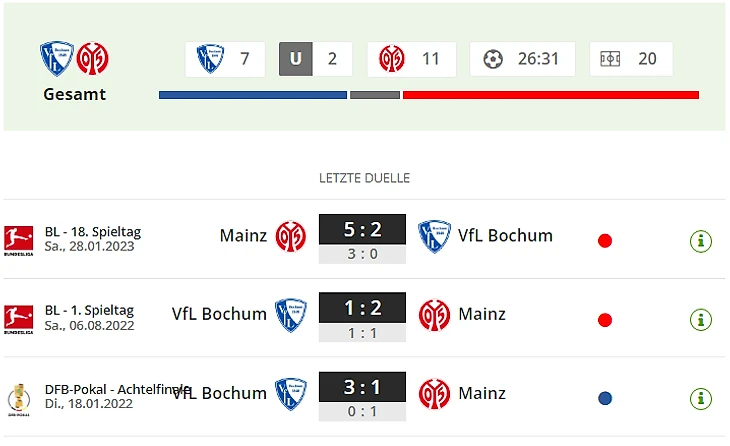Click the blue result dot for the cup match
Viewport: 730px width, 446px height.
(604, 398)
